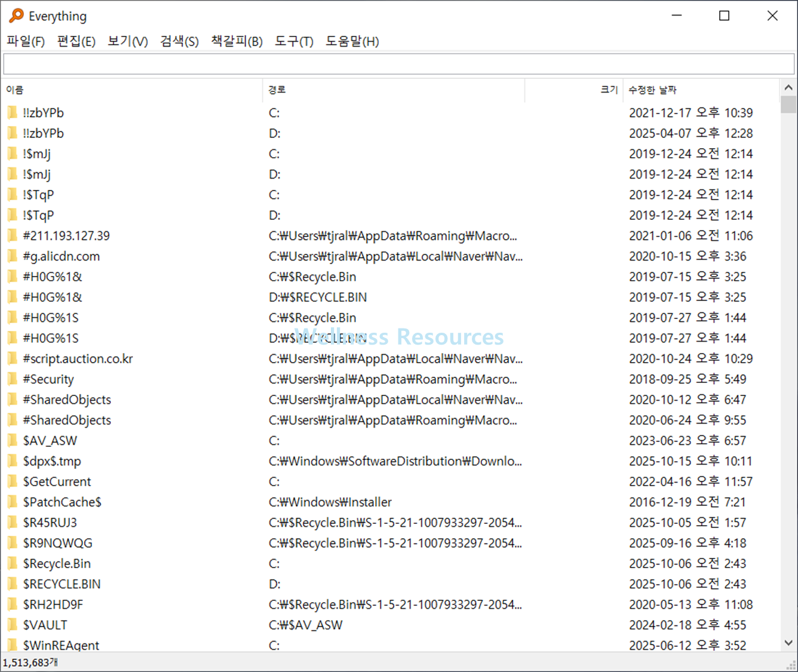Click folder icon next to #Security
The width and height of the screenshot is (798, 672).
13,379
